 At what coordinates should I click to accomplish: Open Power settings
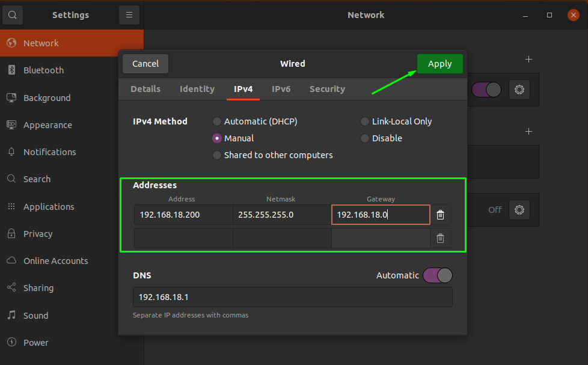click(x=72, y=343)
